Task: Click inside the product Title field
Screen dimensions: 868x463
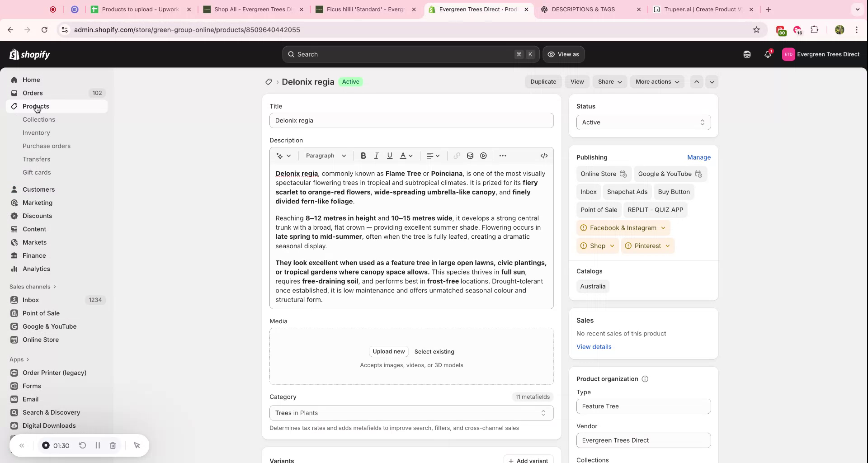Action: coord(411,120)
